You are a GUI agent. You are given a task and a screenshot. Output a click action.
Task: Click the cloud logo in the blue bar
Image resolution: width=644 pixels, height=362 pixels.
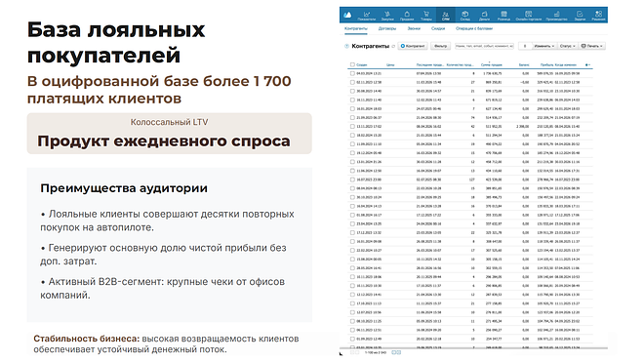347,15
